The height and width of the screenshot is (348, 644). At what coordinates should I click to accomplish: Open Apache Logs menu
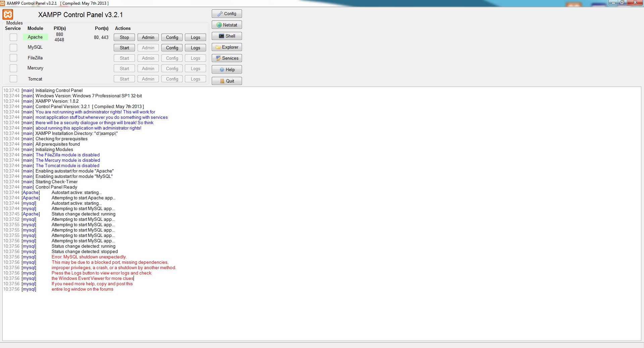[195, 37]
